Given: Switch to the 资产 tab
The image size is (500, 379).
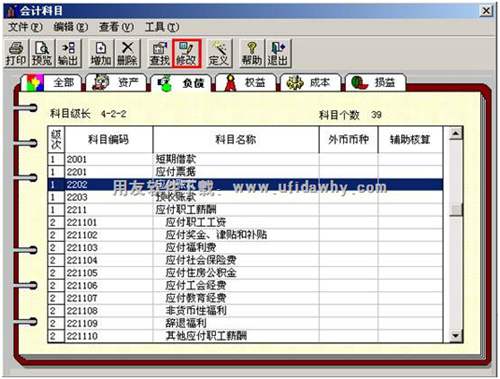Looking at the screenshot, I should click(116, 83).
